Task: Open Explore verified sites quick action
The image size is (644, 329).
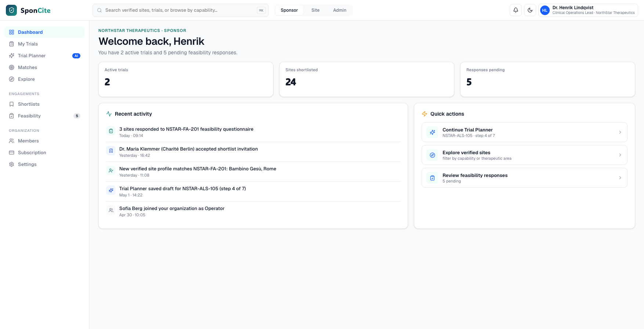Action: 524,155
